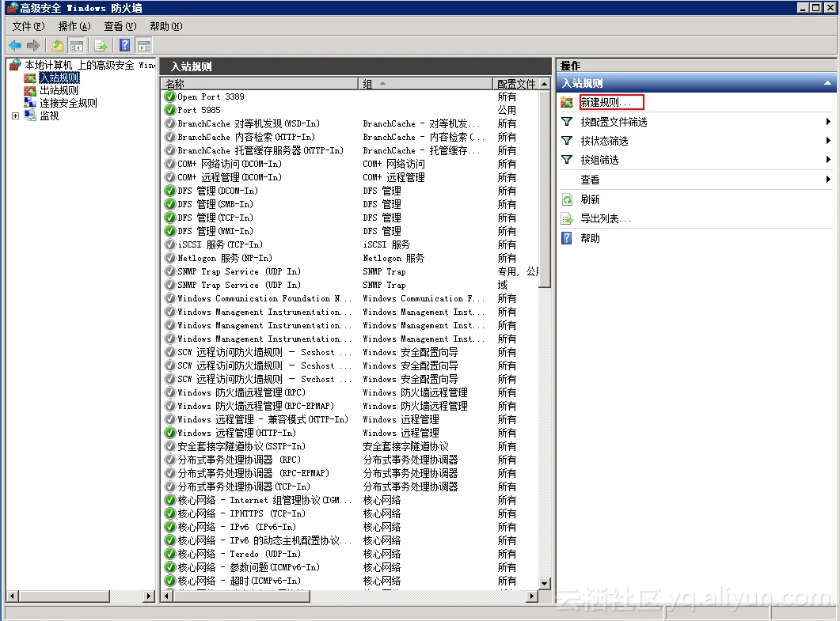
Task: Select 出站规则 in the tree
Action: pos(59,90)
